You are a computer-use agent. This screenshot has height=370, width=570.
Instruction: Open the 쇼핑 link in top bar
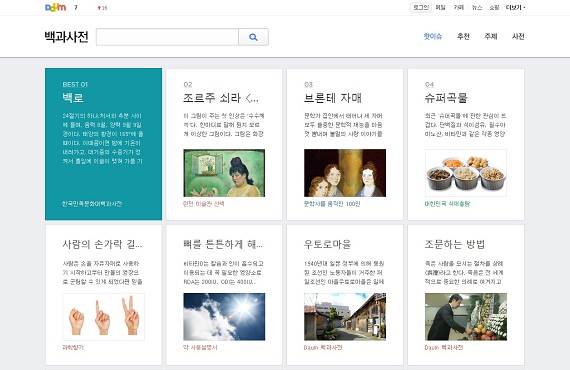pos(494,7)
